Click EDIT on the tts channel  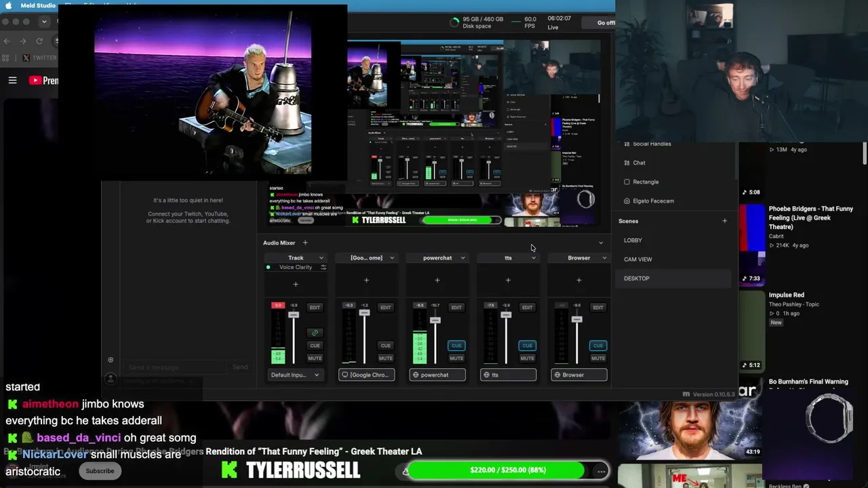click(527, 308)
